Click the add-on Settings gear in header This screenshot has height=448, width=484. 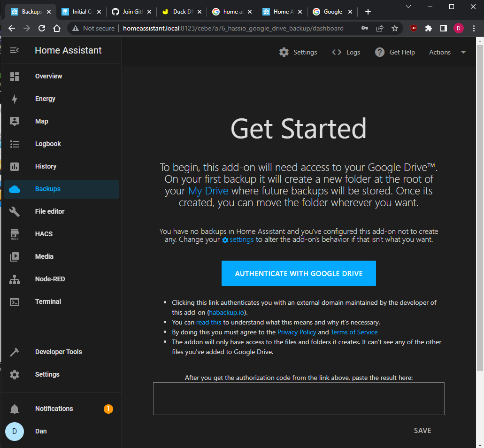point(284,52)
